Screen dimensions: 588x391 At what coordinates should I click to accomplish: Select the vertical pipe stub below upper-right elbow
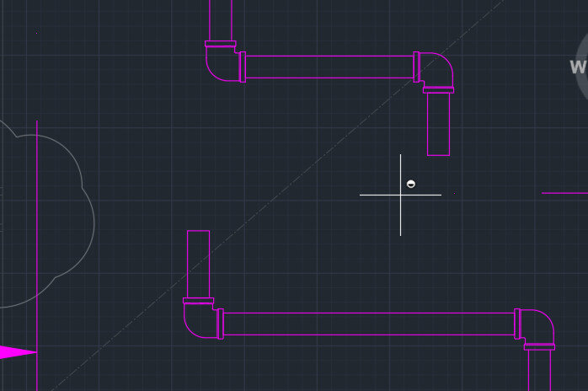click(x=438, y=124)
